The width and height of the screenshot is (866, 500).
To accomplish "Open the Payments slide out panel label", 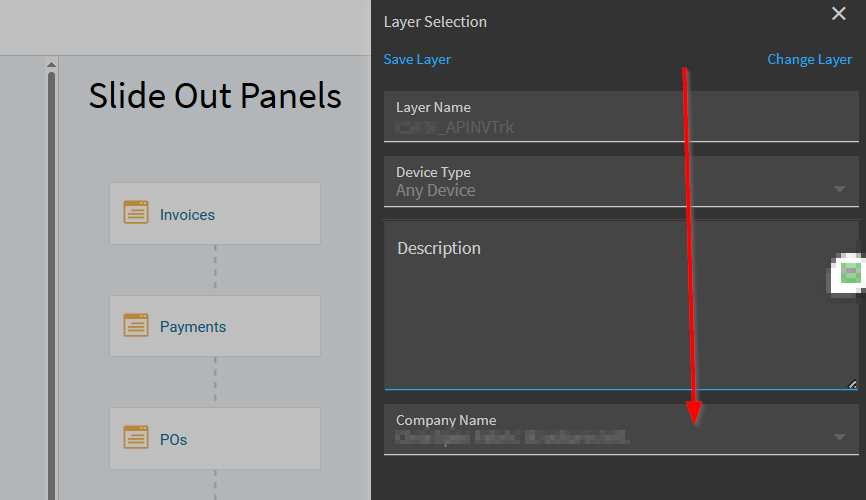I will point(193,326).
